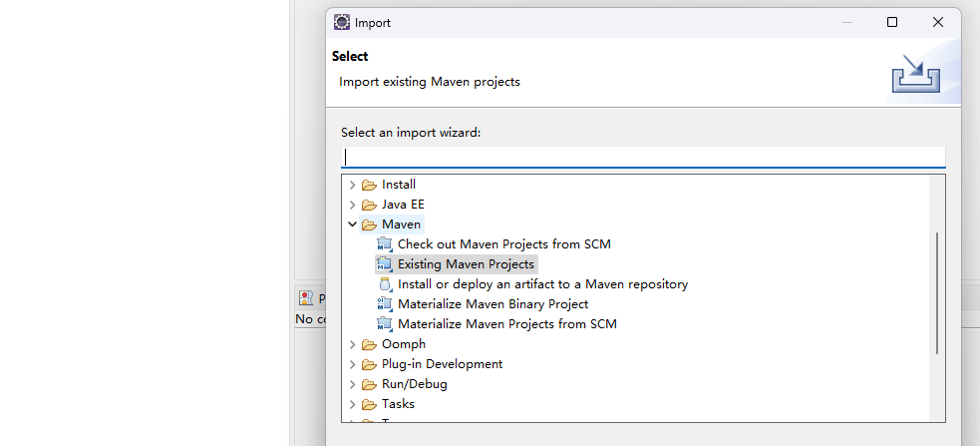This screenshot has height=446, width=980.
Task: Select the Maven tree label
Action: click(x=401, y=223)
